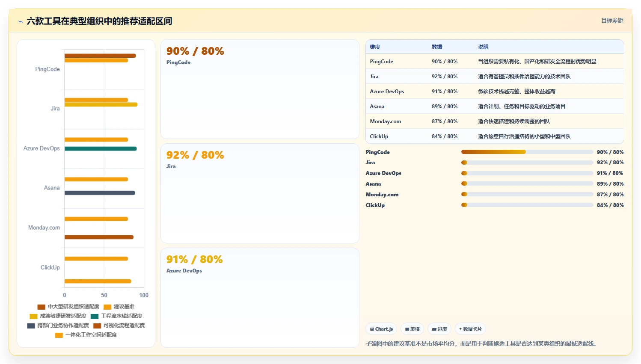Screen dimensions: 641x364
Task: Select the Asana row in the table
Action: point(495,107)
